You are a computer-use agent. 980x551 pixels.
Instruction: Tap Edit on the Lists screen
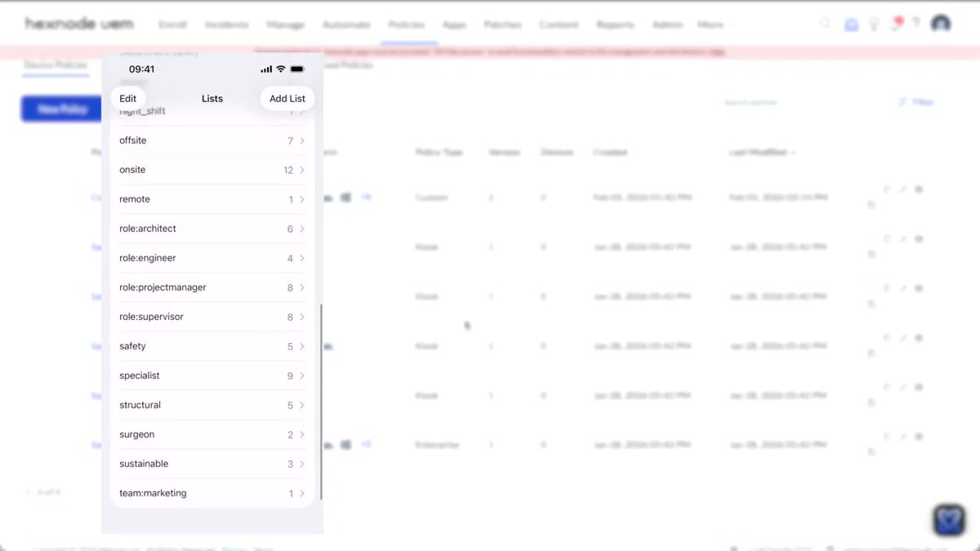pyautogui.click(x=127, y=98)
